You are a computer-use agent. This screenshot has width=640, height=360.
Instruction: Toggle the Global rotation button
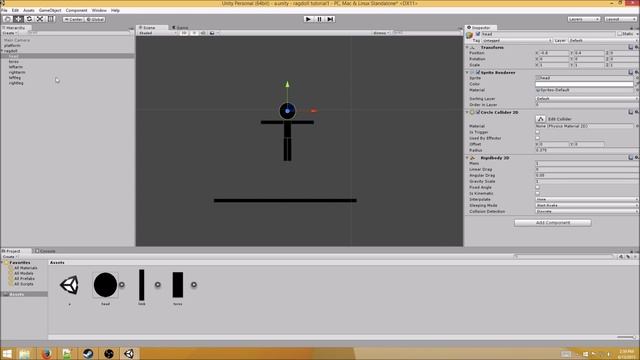coord(95,19)
